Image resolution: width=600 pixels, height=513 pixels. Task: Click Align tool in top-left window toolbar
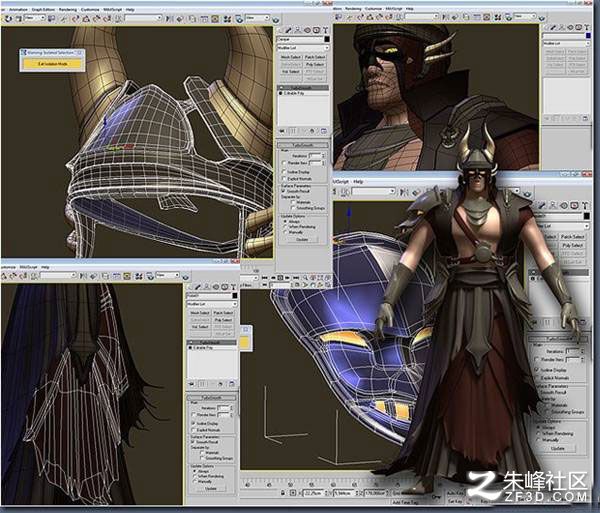(180, 18)
